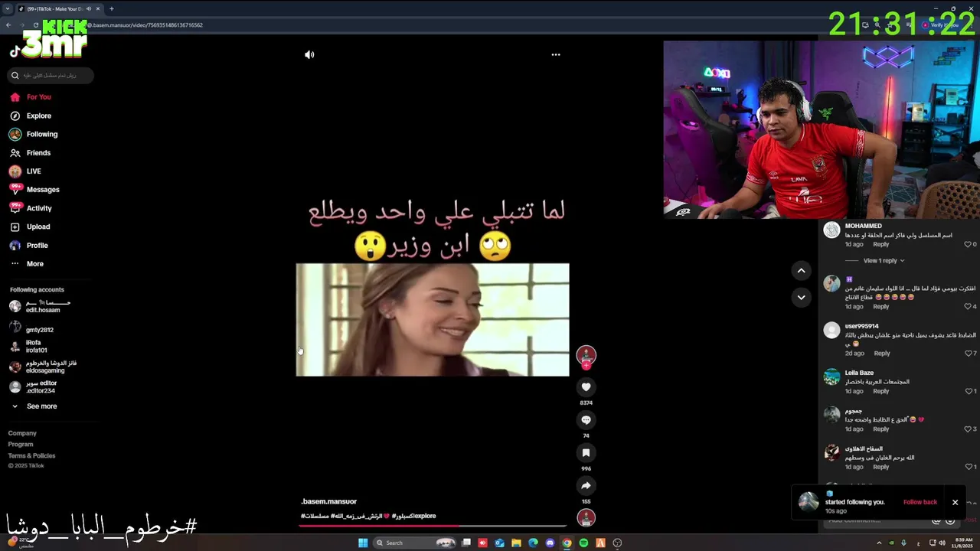Open Microsoft Edge from the taskbar
The width and height of the screenshot is (980, 551).
tap(533, 543)
